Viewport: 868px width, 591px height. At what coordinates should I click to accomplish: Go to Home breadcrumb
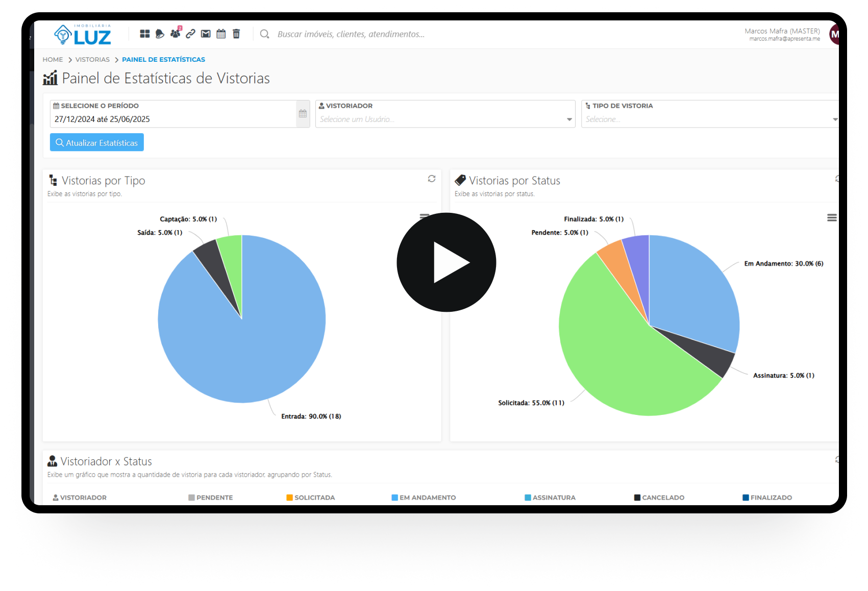click(x=53, y=60)
